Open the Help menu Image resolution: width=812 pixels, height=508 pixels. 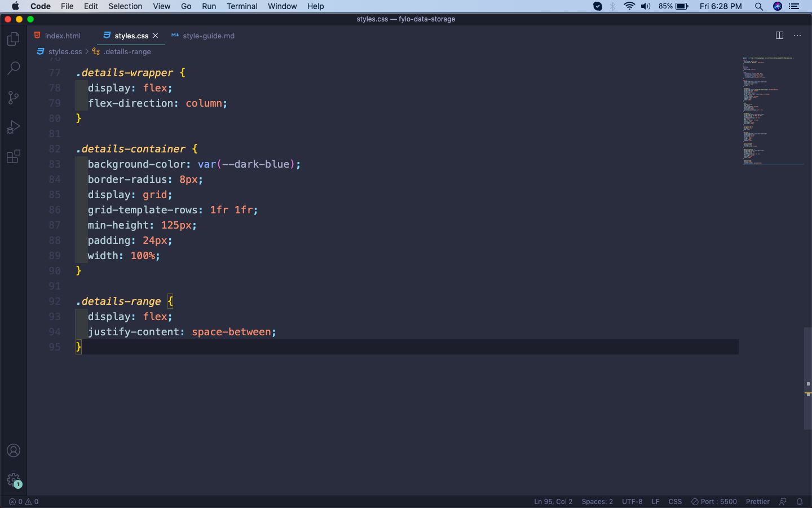(315, 6)
